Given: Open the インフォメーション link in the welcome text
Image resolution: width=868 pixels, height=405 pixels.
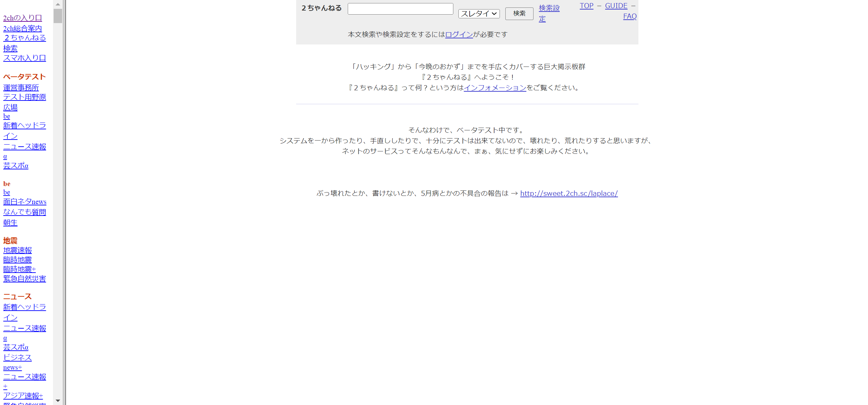Looking at the screenshot, I should [x=495, y=88].
